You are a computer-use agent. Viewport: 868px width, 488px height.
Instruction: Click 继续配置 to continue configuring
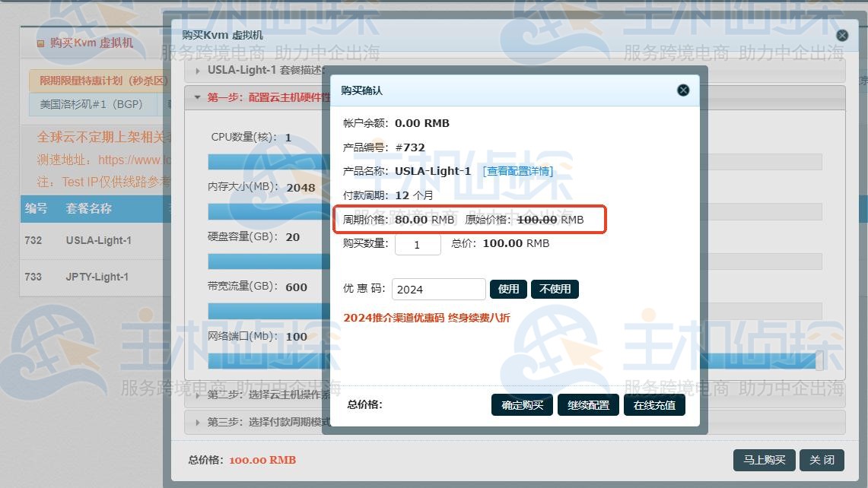[x=588, y=404]
